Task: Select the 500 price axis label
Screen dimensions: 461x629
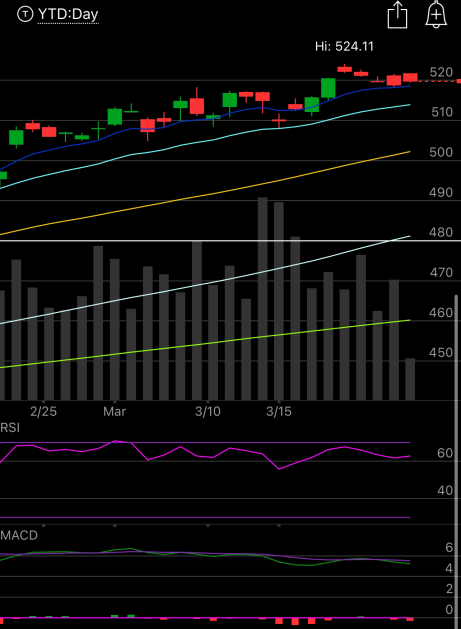Action: 441,152
